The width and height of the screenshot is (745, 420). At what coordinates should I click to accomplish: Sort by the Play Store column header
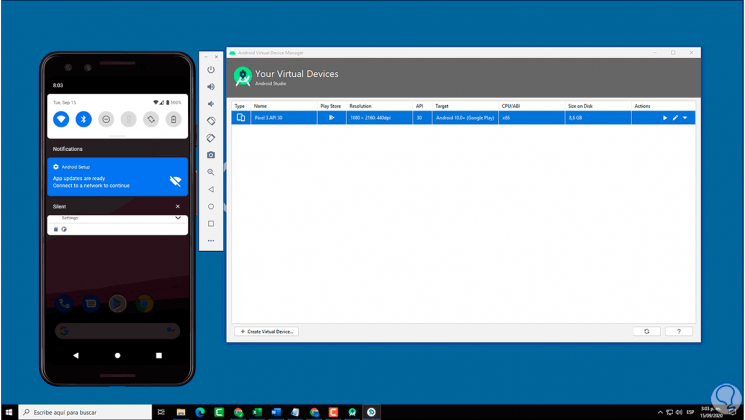point(331,106)
